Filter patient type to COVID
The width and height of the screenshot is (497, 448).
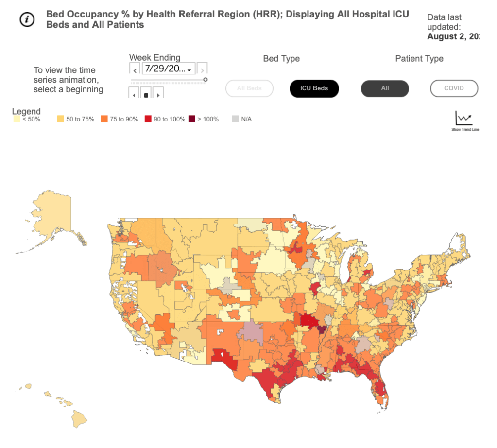454,88
